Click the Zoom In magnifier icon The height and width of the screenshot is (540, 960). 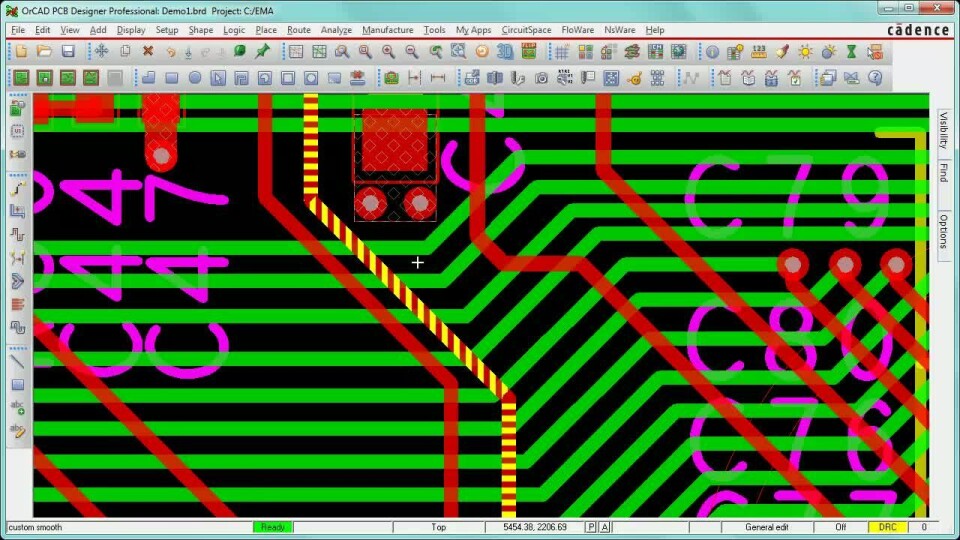388,52
